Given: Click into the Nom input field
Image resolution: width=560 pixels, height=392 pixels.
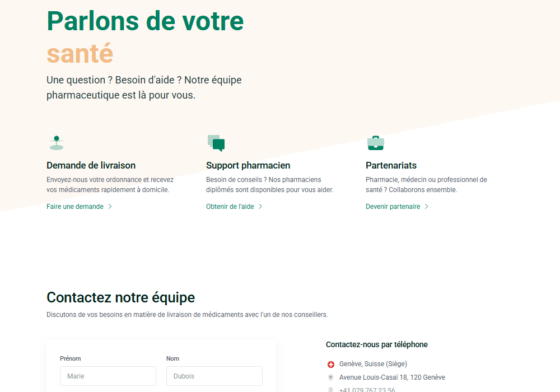Looking at the screenshot, I should point(214,376).
